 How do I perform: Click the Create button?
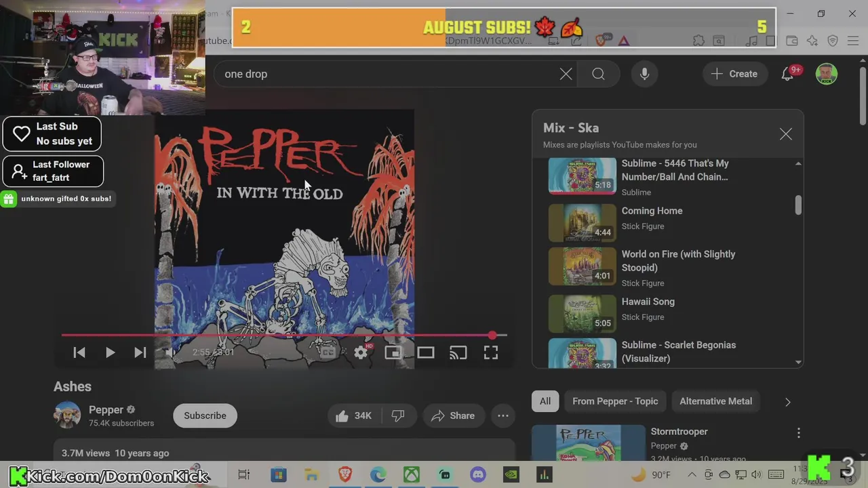coord(734,74)
